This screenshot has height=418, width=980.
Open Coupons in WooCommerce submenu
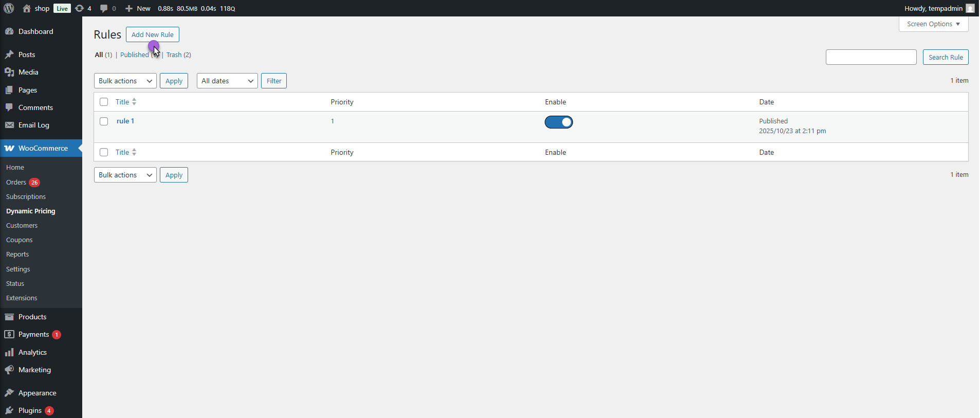pyautogui.click(x=20, y=240)
